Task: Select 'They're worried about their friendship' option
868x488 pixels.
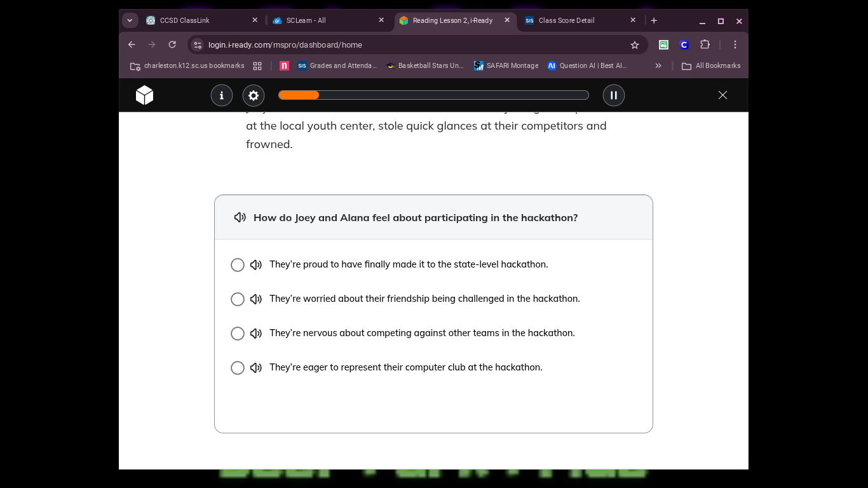Action: pyautogui.click(x=238, y=299)
